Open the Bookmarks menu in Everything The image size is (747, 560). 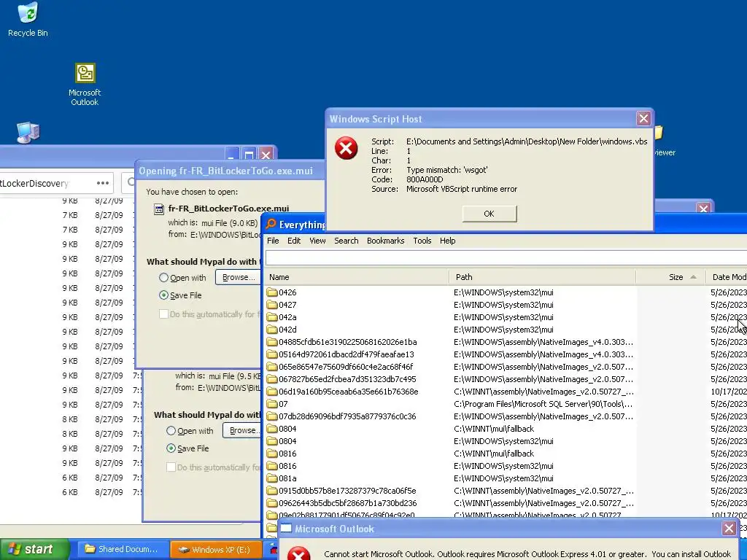pyautogui.click(x=385, y=241)
